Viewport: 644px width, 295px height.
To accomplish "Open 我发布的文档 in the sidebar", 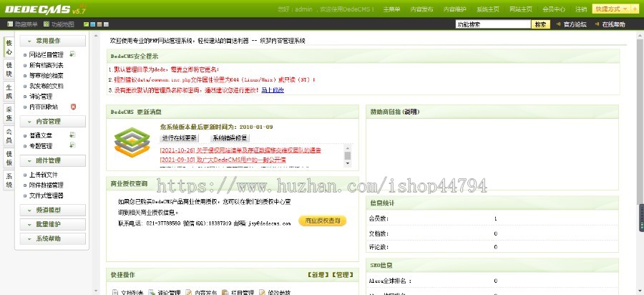I will 47,86.
